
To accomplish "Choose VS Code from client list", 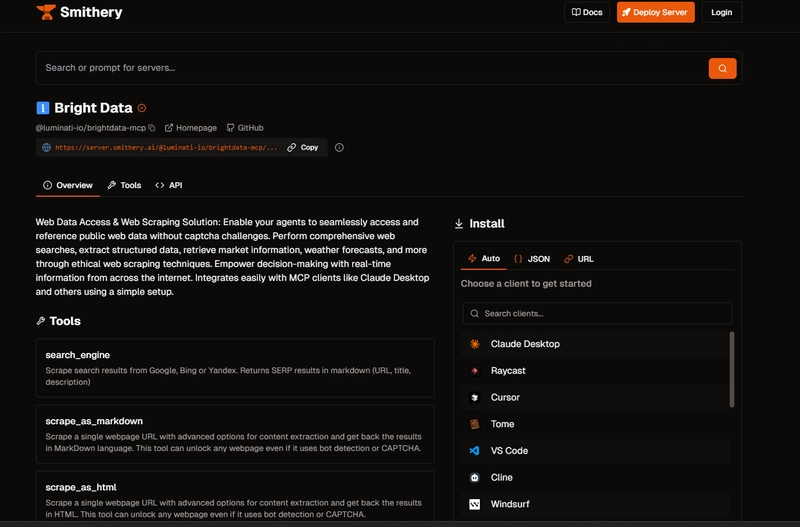I will coord(595,450).
